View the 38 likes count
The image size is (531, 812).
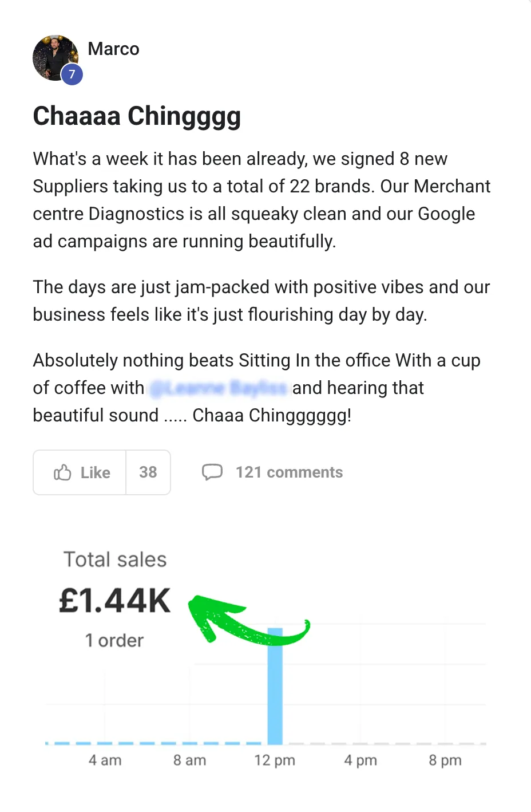coord(148,472)
